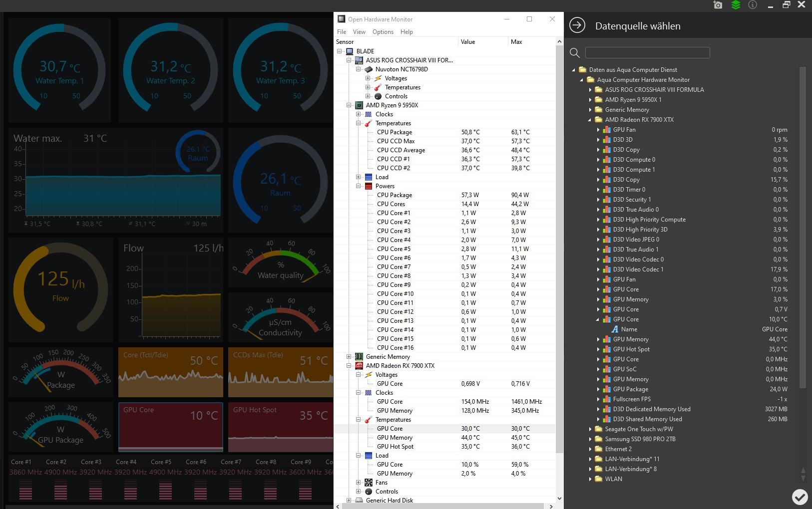Click the 'A' icon beside Name

tap(615, 329)
